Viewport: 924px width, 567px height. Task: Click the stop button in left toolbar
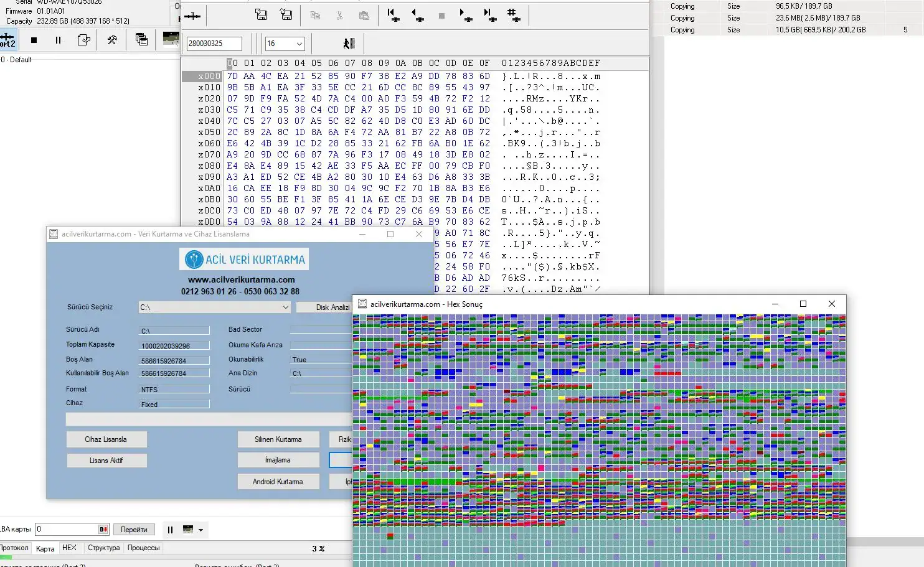click(x=34, y=40)
